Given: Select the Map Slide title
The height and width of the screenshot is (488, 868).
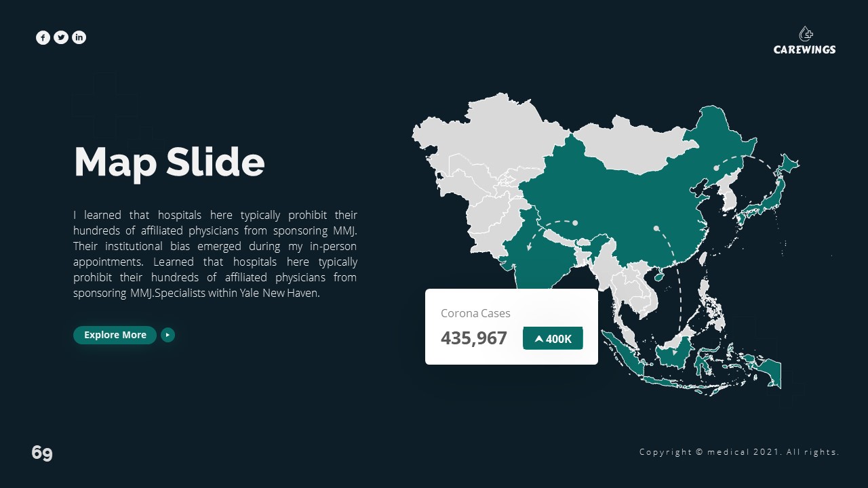Looking at the screenshot, I should (169, 163).
